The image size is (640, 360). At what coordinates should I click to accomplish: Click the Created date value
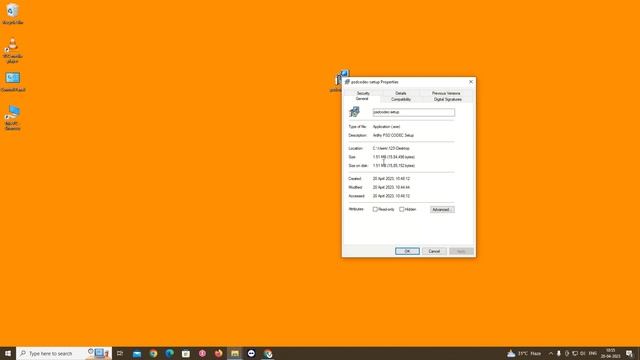tap(391, 178)
